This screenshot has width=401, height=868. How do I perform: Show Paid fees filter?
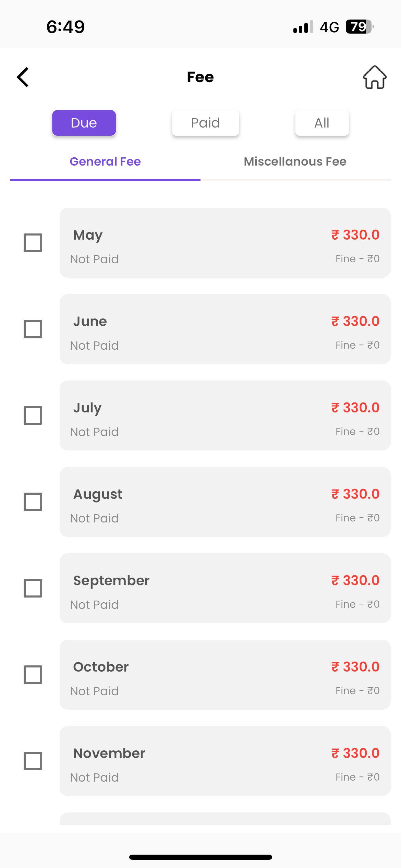click(x=205, y=123)
